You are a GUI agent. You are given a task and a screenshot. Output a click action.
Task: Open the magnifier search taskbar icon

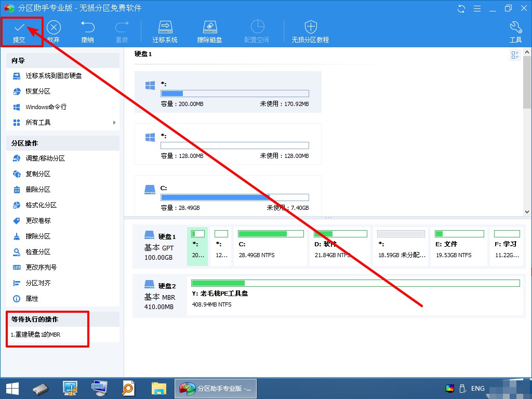pos(128,389)
